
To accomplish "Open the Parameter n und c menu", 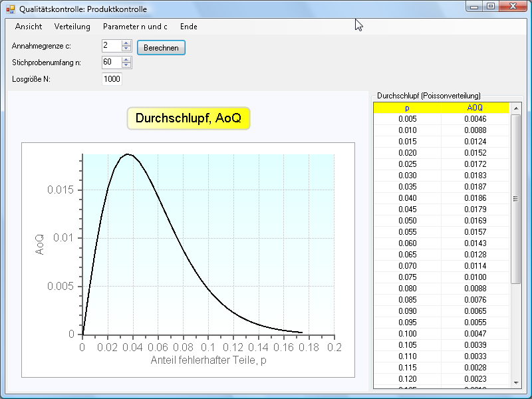I will pyautogui.click(x=135, y=27).
